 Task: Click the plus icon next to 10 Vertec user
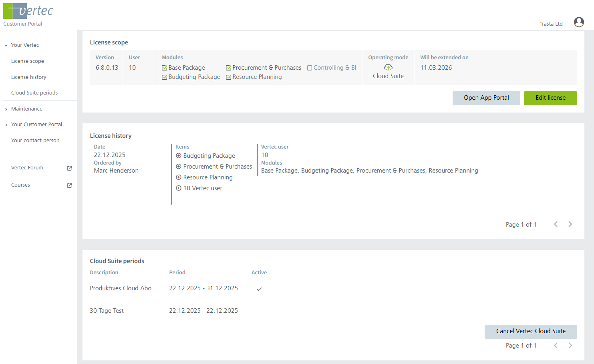pyautogui.click(x=179, y=188)
